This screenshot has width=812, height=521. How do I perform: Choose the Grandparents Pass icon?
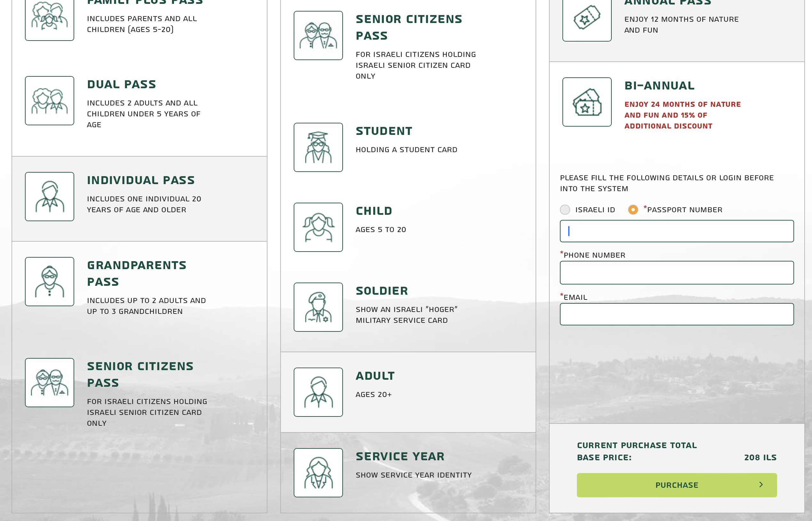click(x=50, y=282)
